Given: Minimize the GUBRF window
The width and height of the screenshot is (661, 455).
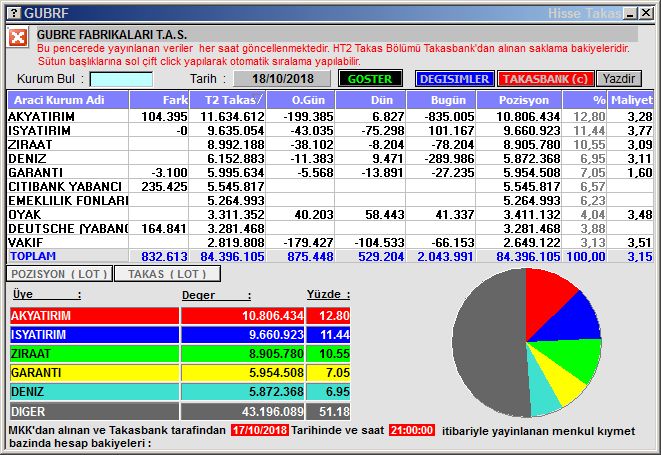Looking at the screenshot, I should pyautogui.click(x=631, y=13).
